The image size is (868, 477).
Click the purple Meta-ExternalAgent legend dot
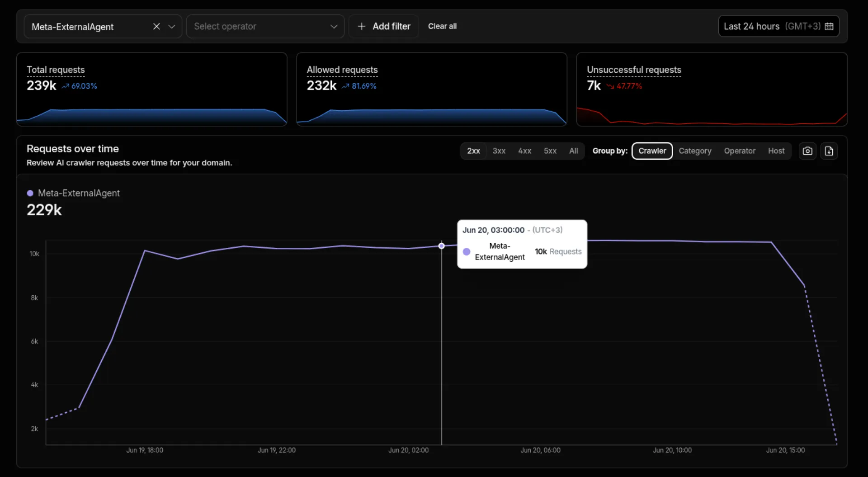(30, 193)
